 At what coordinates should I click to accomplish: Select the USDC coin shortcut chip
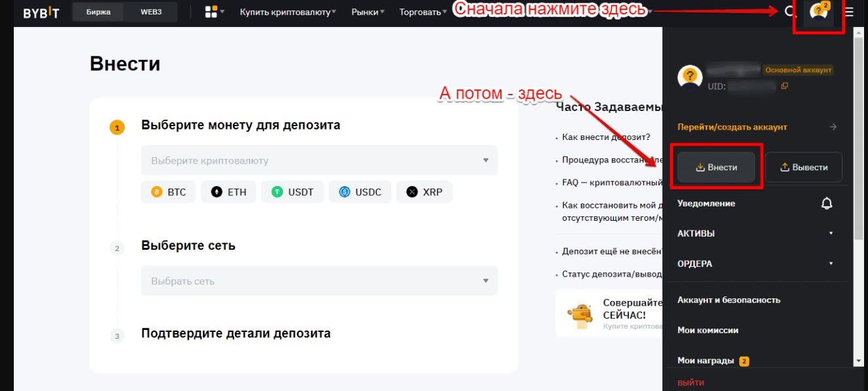tap(360, 191)
